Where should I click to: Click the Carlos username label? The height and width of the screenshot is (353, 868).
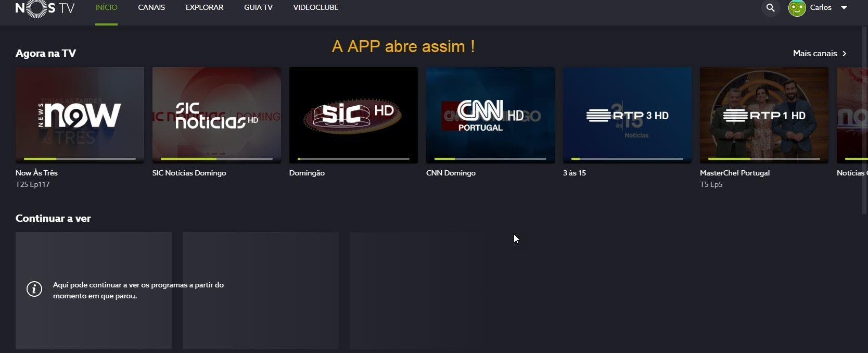(x=821, y=8)
